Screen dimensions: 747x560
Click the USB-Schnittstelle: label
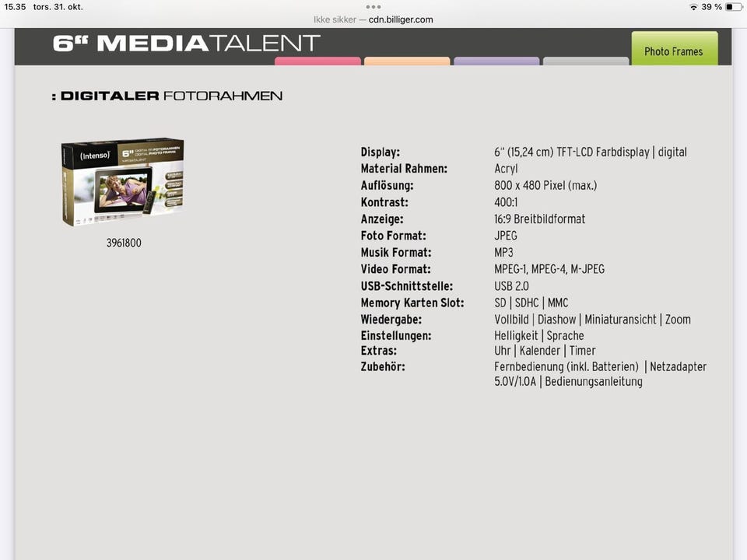tap(407, 286)
